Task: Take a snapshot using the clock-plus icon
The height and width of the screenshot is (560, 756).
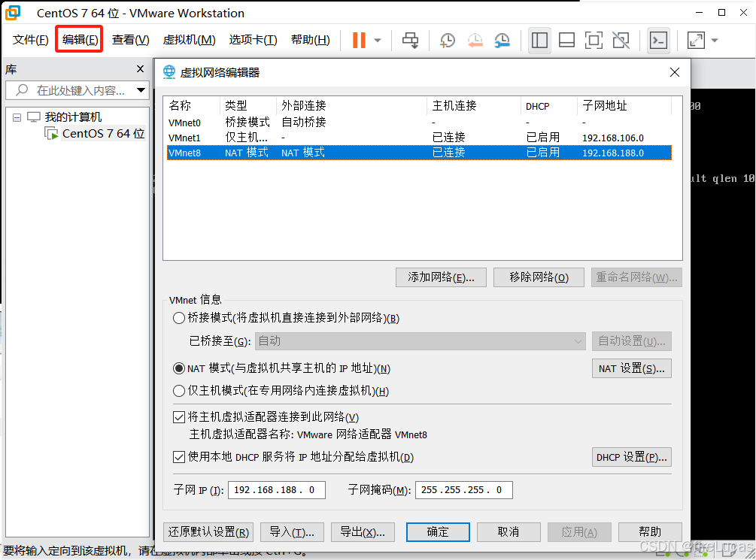Action: tap(448, 40)
